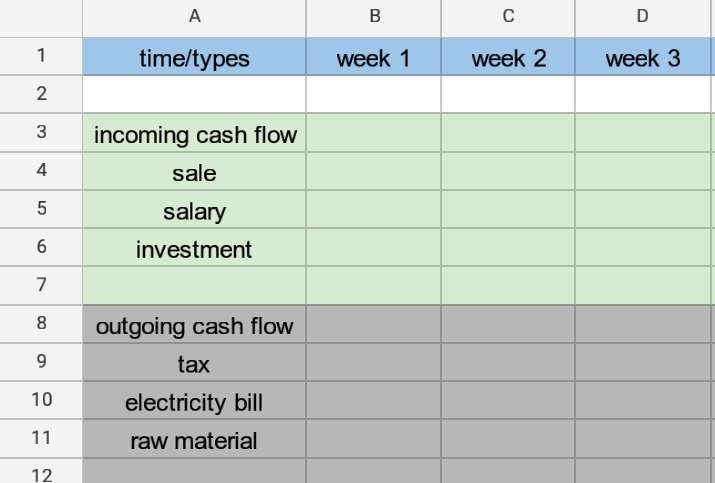Select the "investment" cell
The height and width of the screenshot is (483, 715).
click(x=194, y=249)
